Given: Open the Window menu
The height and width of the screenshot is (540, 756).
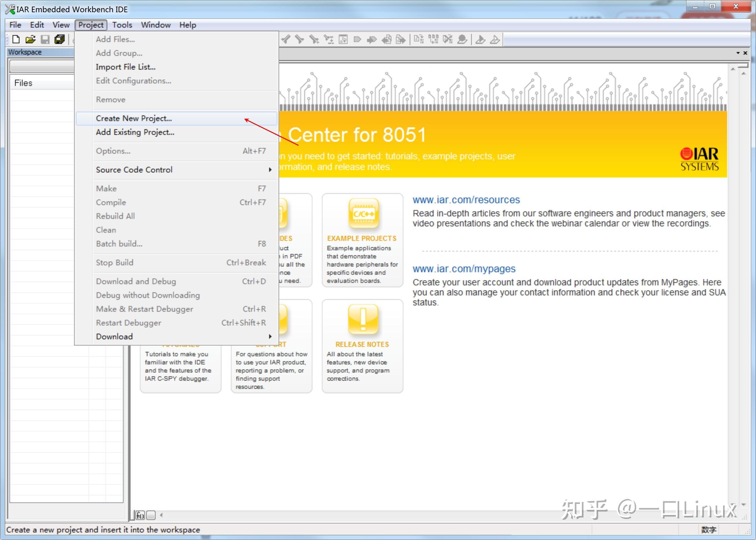Looking at the screenshot, I should click(156, 25).
